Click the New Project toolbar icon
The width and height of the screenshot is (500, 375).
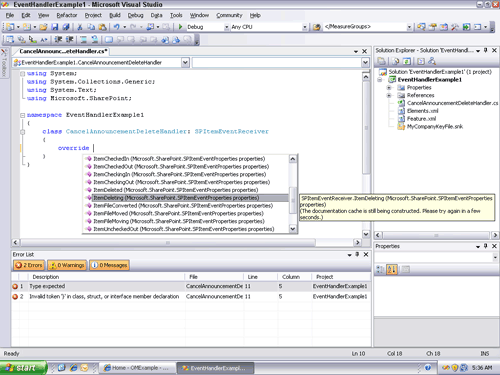click(x=10, y=27)
